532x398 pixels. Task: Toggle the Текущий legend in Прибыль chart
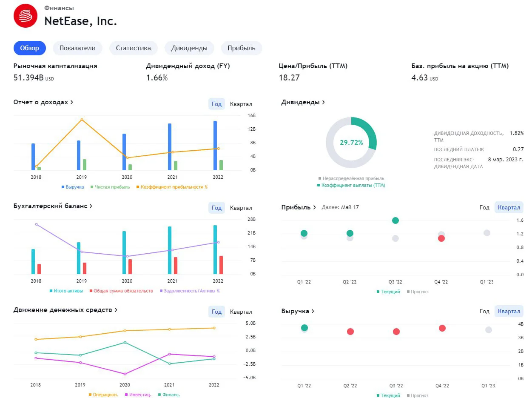388,292
